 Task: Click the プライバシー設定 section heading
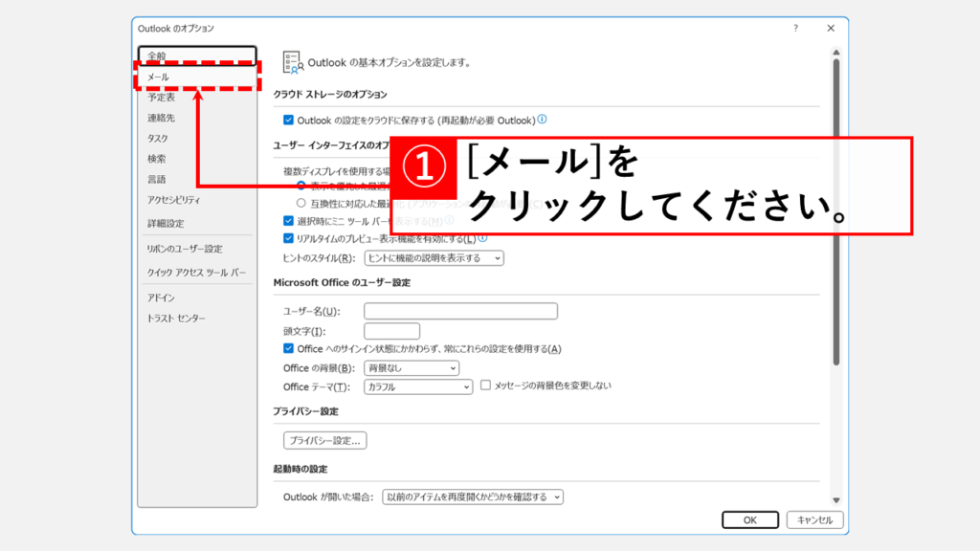coord(305,411)
